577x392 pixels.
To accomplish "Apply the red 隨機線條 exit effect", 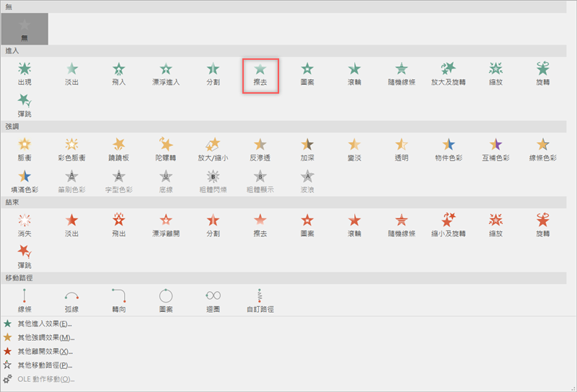I will (402, 225).
